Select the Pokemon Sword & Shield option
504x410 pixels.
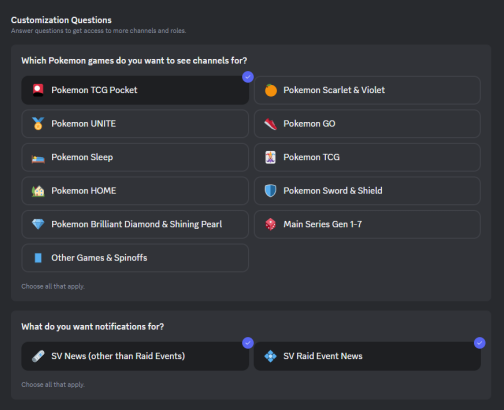coord(367,191)
